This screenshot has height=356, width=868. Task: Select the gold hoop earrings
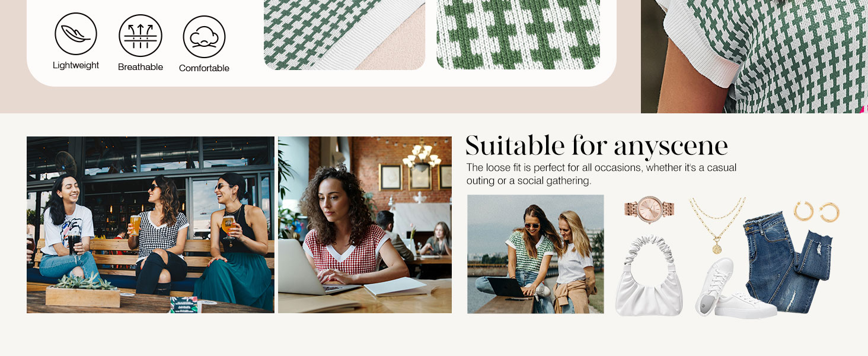pyautogui.click(x=817, y=212)
